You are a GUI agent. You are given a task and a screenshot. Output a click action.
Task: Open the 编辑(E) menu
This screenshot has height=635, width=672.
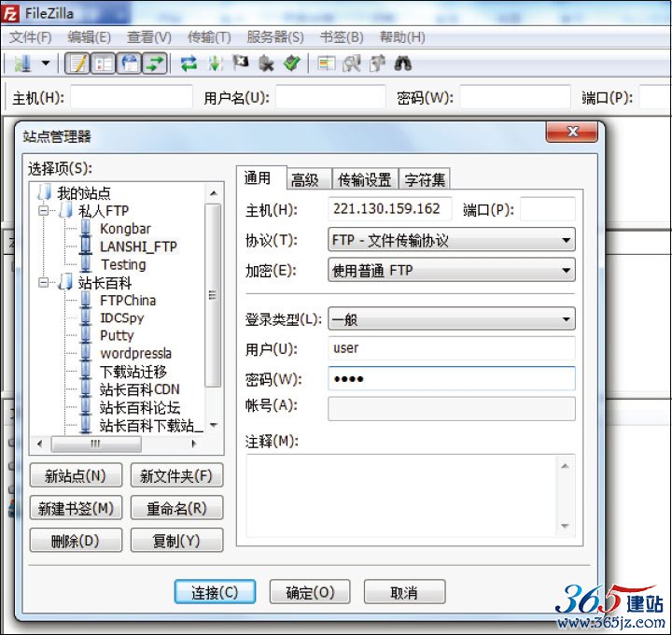[x=90, y=37]
